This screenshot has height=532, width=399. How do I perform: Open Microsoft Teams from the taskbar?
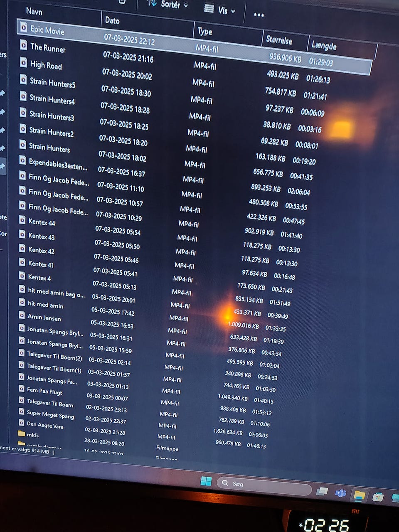click(341, 493)
